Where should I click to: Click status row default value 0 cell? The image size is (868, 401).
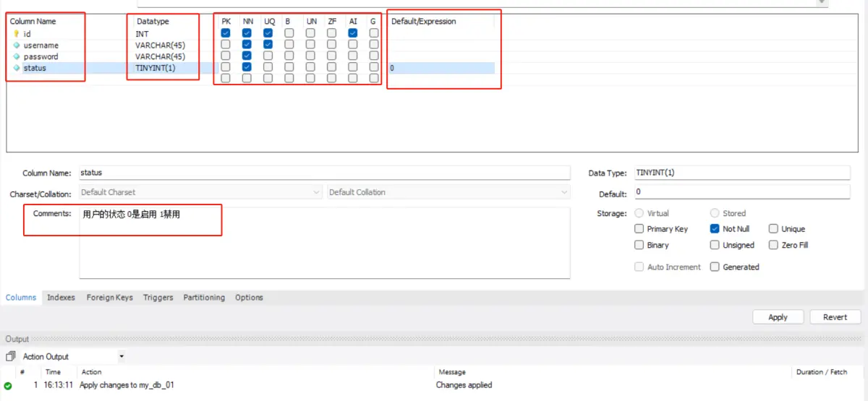tap(441, 68)
